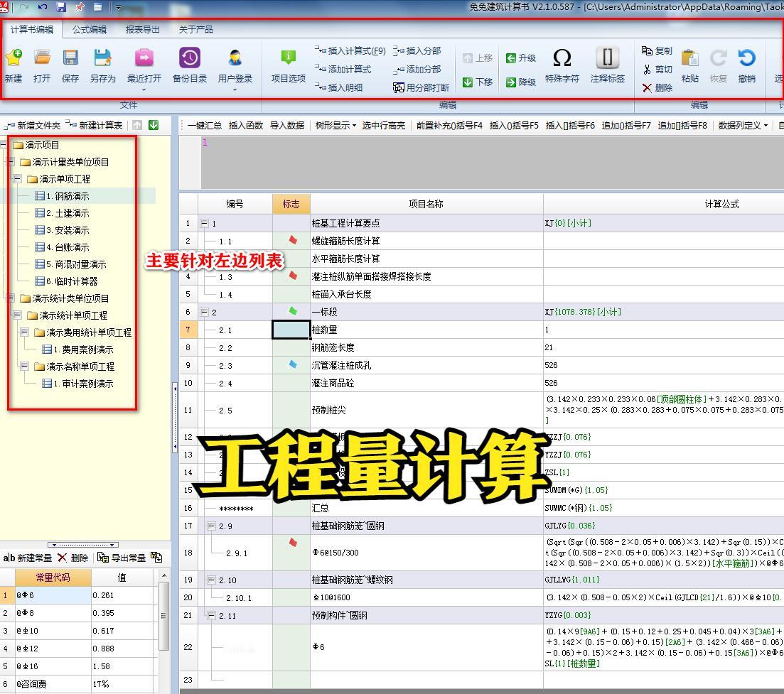Open the 树形显示 dropdown menu
Image resolution: width=784 pixels, height=694 pixels.
point(335,125)
